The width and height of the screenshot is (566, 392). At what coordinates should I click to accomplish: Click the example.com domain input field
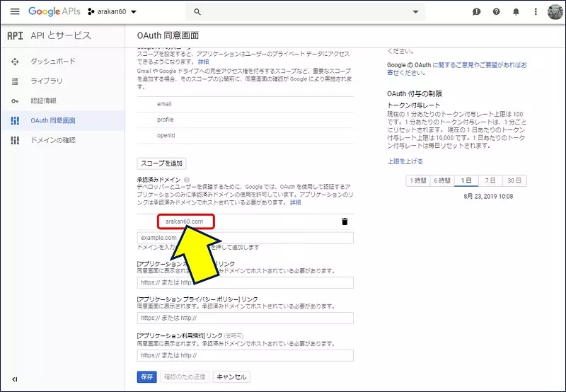[x=245, y=238]
